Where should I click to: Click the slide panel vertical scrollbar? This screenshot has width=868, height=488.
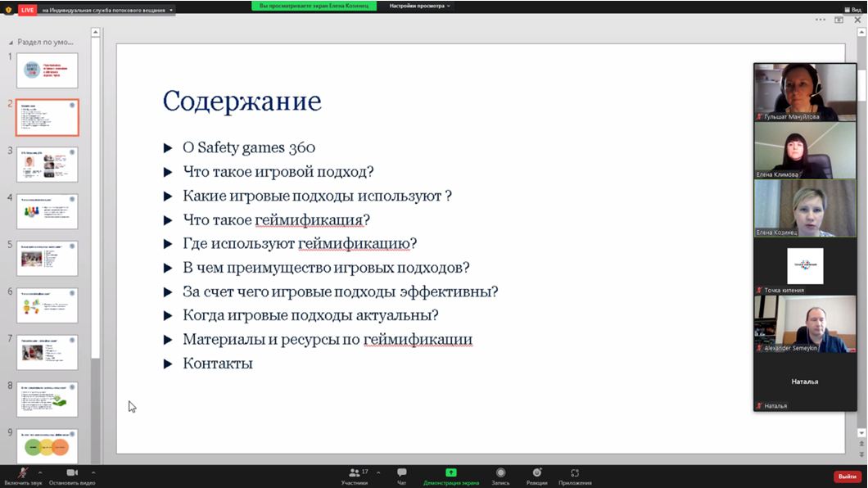point(95,246)
